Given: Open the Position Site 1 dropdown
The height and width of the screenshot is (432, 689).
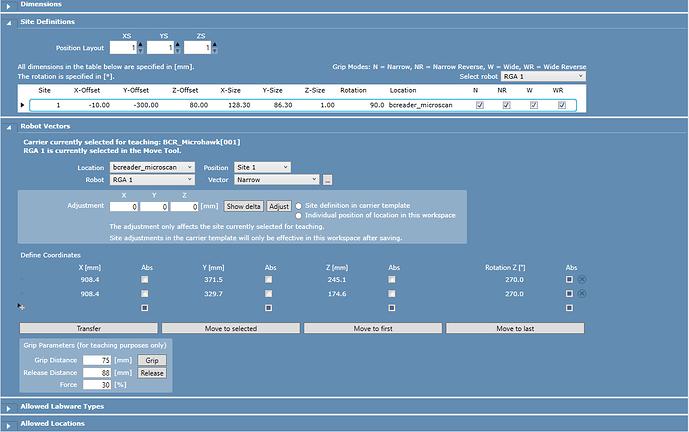Looking at the screenshot, I should (x=262, y=167).
